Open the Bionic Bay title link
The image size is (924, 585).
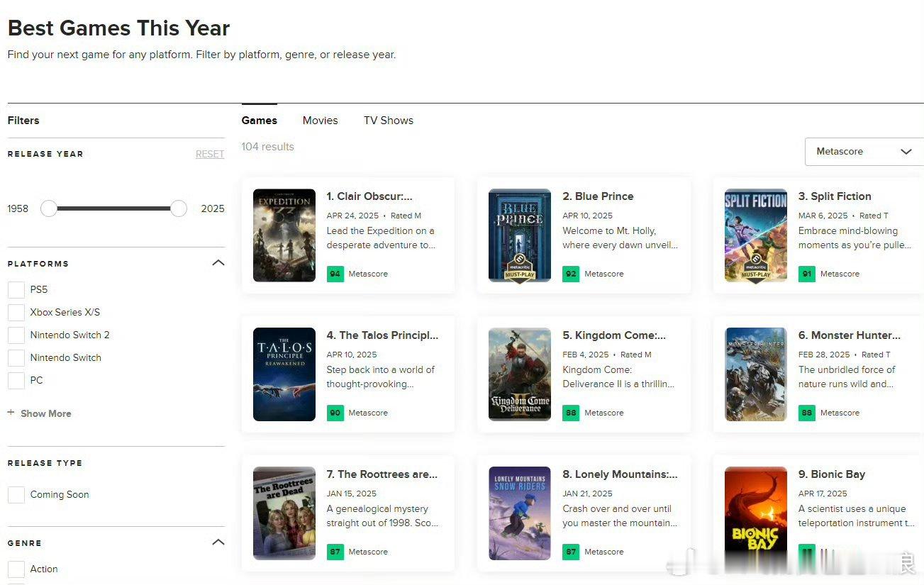click(832, 474)
